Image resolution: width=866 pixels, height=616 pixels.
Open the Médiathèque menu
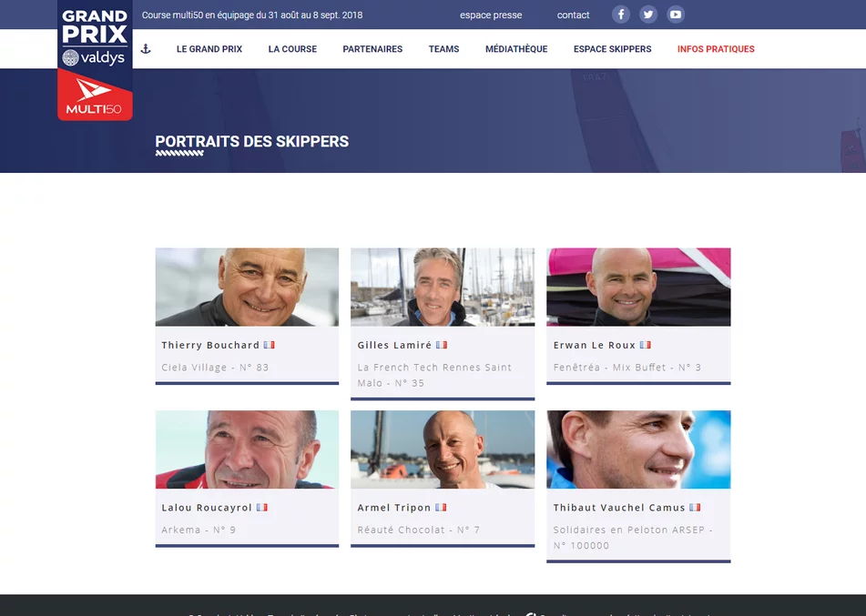(516, 49)
